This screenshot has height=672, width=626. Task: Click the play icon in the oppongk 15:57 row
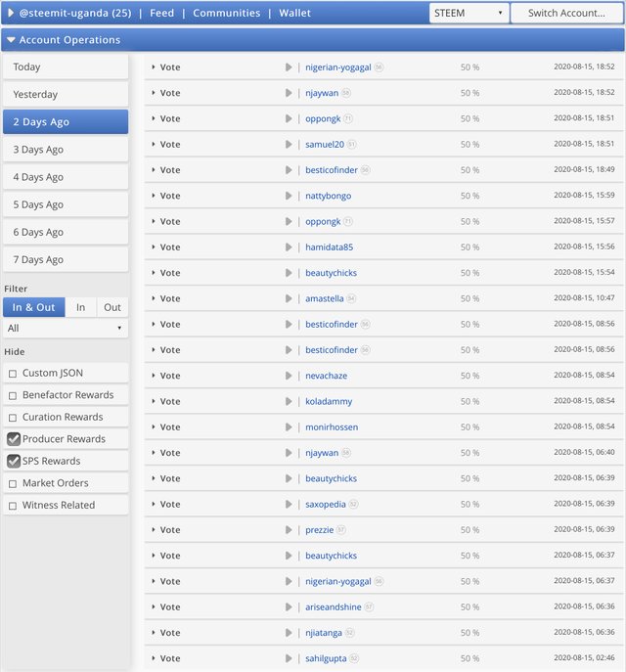point(289,222)
